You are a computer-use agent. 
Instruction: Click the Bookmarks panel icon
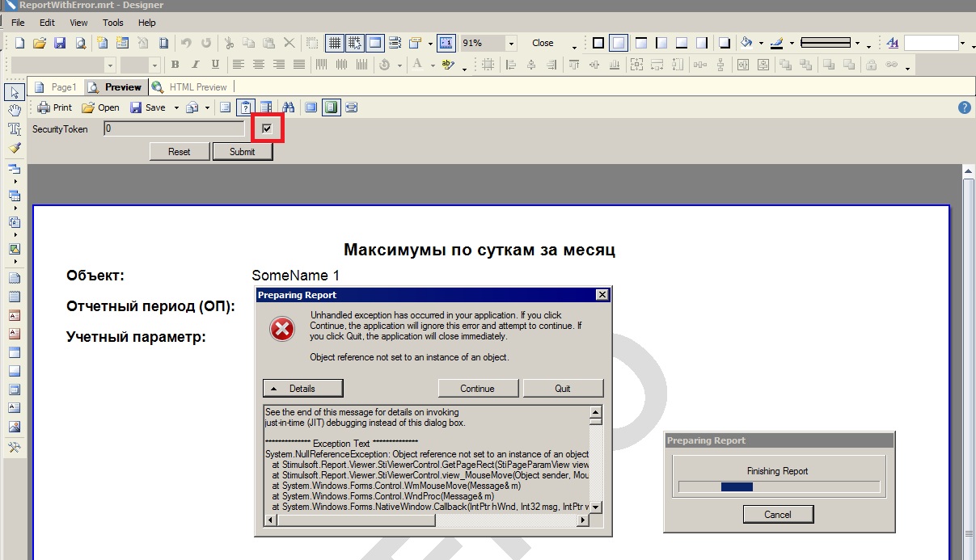pos(226,107)
